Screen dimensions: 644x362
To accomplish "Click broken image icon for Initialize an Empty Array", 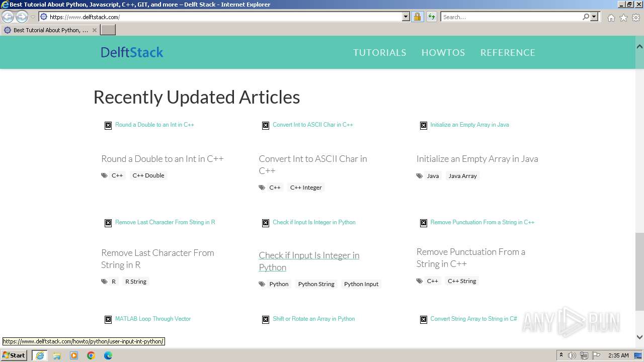I will tap(424, 125).
